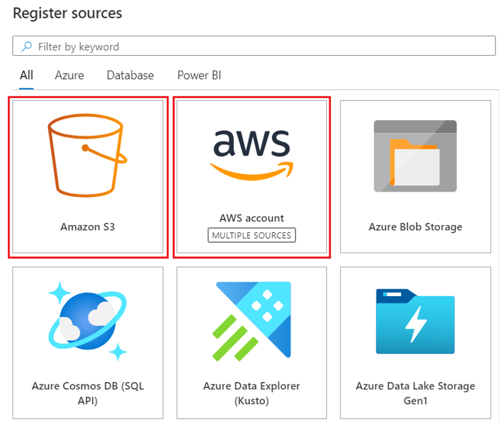Click the Data Lake Storage Gen1 icon
The width and height of the screenshot is (504, 428).
415,321
